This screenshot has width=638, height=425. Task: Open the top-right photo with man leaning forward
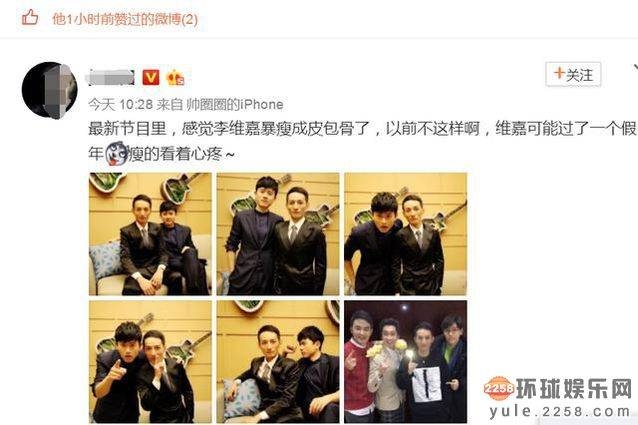[406, 234]
